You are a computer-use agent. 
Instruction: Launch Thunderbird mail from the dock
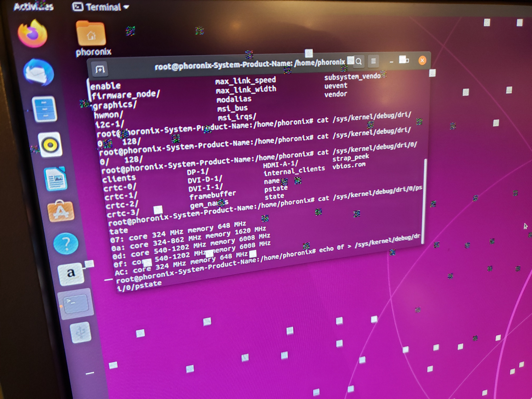tap(39, 72)
